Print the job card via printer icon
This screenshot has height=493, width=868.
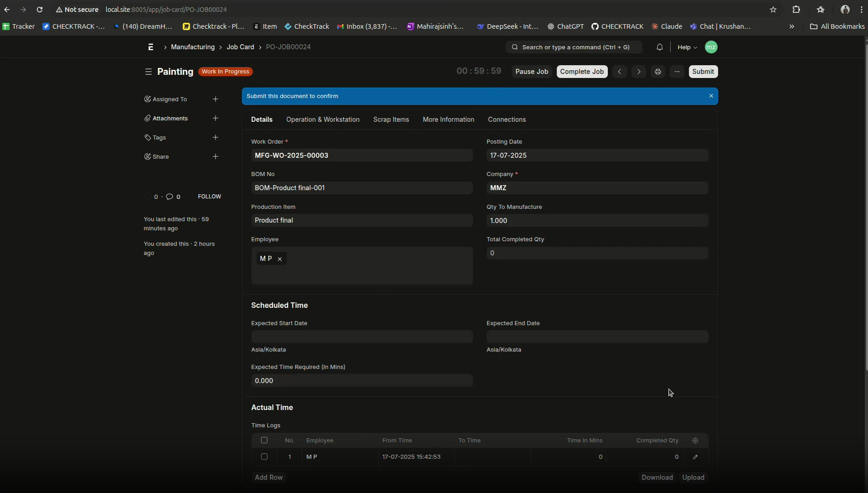coord(657,72)
